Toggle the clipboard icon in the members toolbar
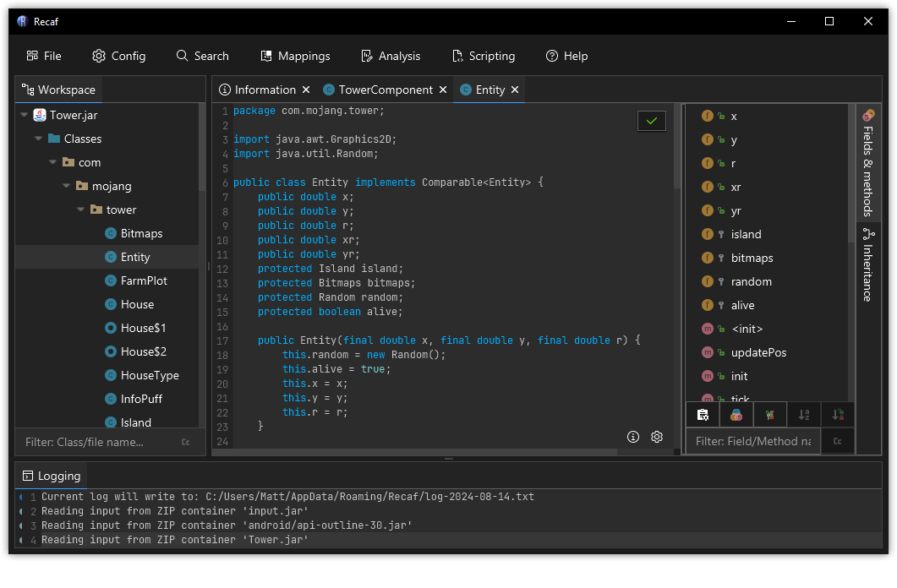 [x=703, y=414]
